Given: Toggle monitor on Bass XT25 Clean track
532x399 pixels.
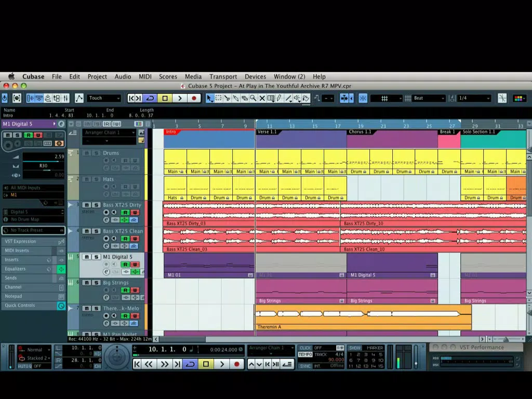Looking at the screenshot, I should 114,238.
